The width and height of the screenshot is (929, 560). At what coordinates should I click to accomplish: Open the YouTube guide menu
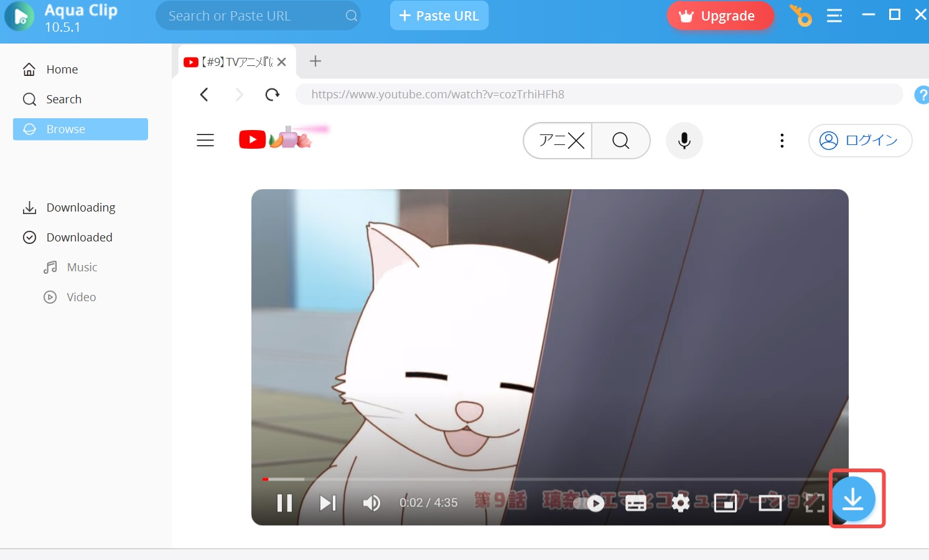pyautogui.click(x=205, y=141)
